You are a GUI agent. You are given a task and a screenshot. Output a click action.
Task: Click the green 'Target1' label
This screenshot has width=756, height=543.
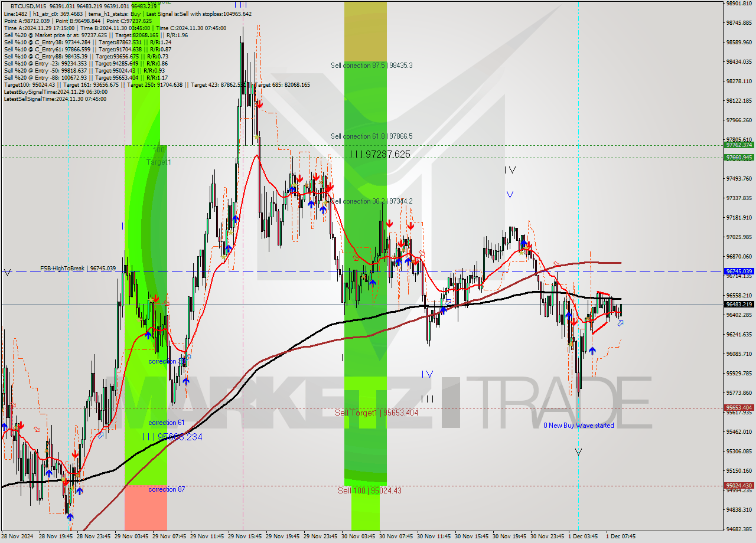point(159,162)
